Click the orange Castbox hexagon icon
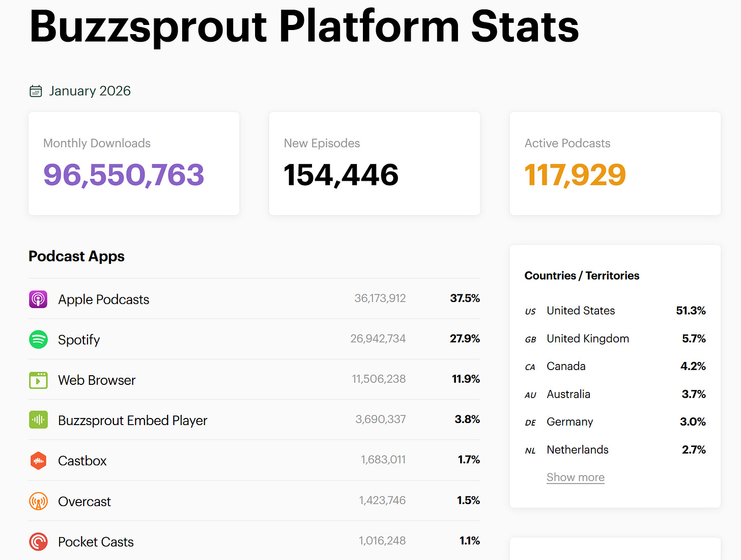 [38, 461]
